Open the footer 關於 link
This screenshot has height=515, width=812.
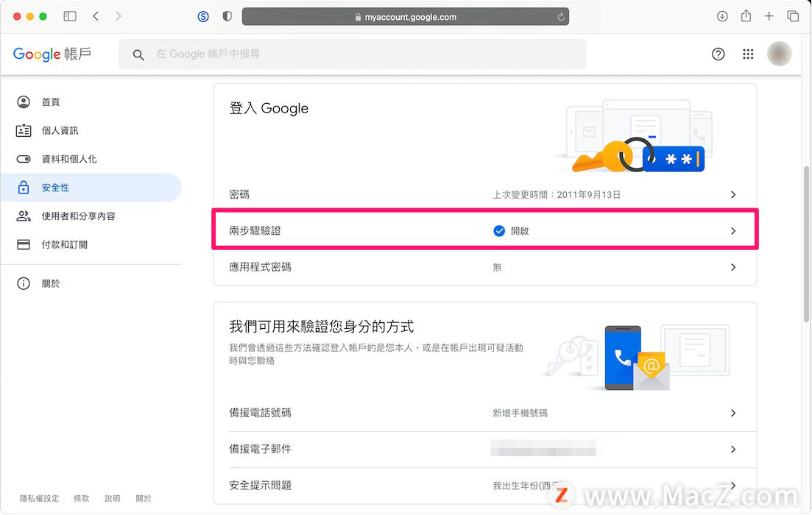[144, 498]
